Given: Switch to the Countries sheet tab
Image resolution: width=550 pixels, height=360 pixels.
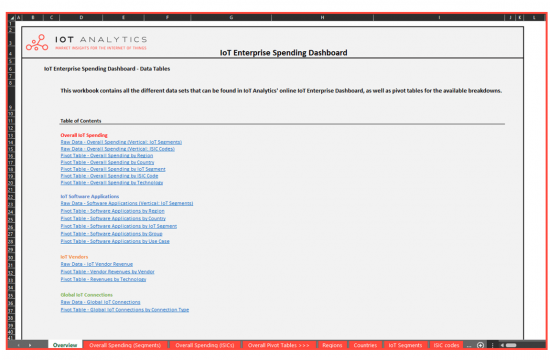Looking at the screenshot, I should pos(365,345).
